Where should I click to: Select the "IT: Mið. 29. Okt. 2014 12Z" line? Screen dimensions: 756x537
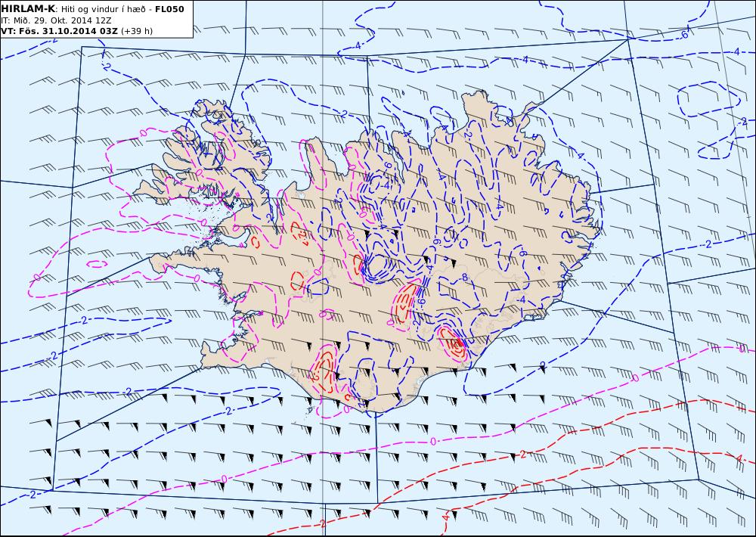pyautogui.click(x=57, y=20)
